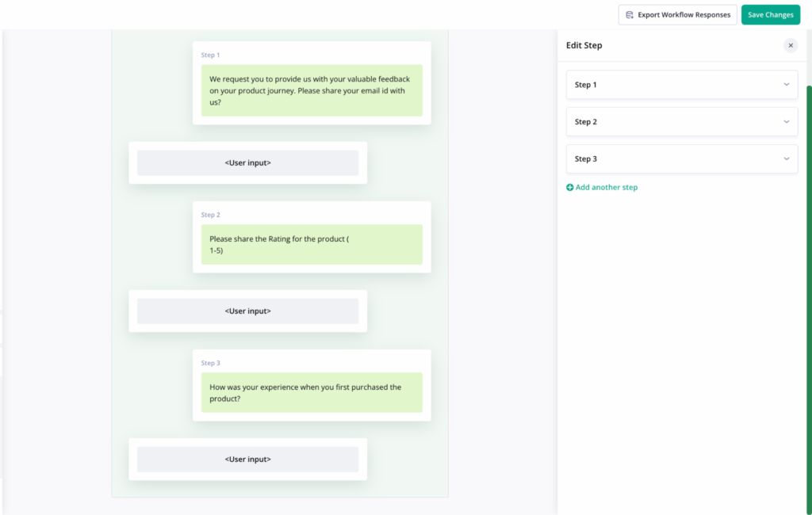The image size is (812, 515).
Task: Click the green plus icon beside Add another step
Action: [x=569, y=187]
